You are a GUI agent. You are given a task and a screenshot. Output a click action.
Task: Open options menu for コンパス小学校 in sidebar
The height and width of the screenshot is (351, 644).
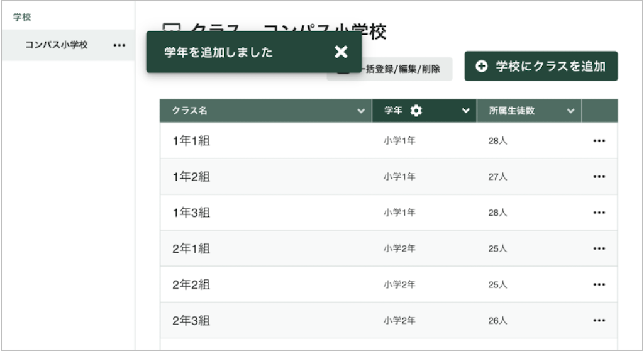[x=119, y=45]
